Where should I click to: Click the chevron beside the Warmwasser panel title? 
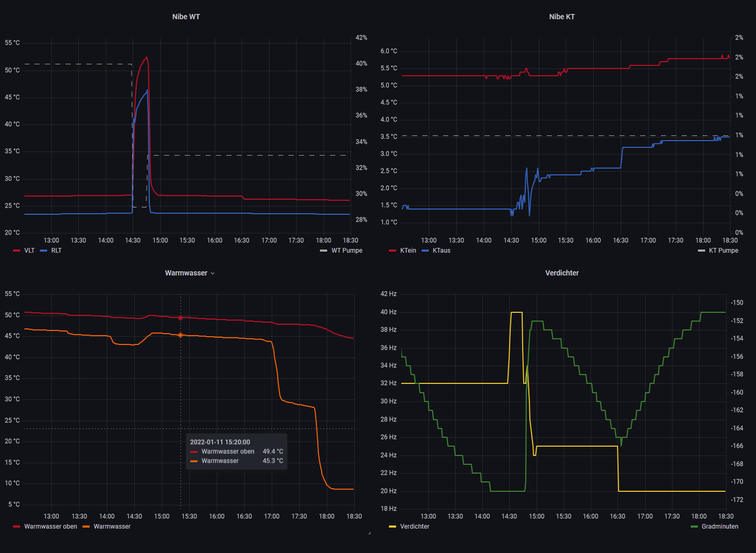[x=213, y=273]
